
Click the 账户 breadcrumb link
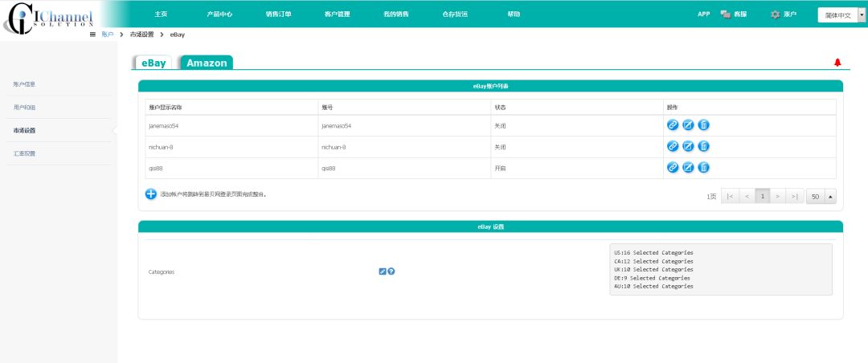click(108, 35)
